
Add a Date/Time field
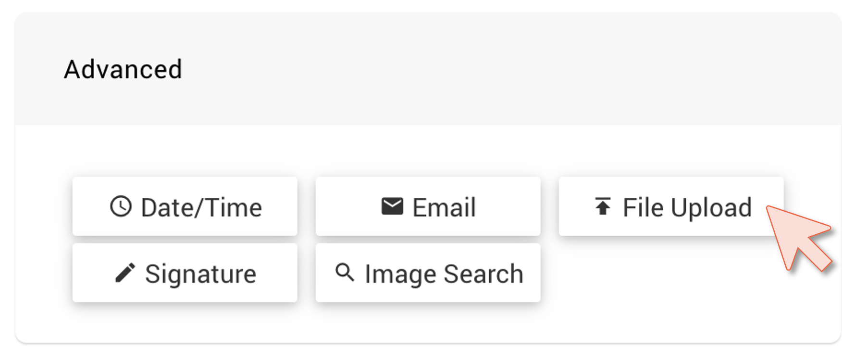point(185,207)
